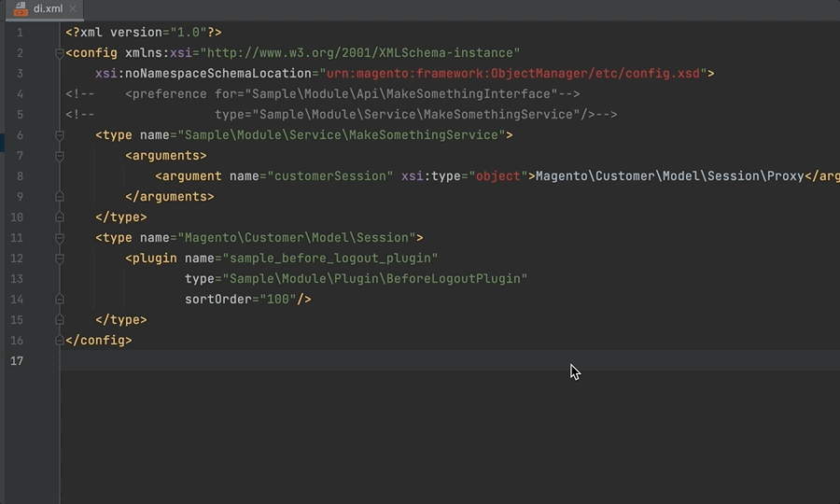Image resolution: width=840 pixels, height=504 pixels.
Task: Collapse the type fold marker on line 6
Action: [x=60, y=135]
